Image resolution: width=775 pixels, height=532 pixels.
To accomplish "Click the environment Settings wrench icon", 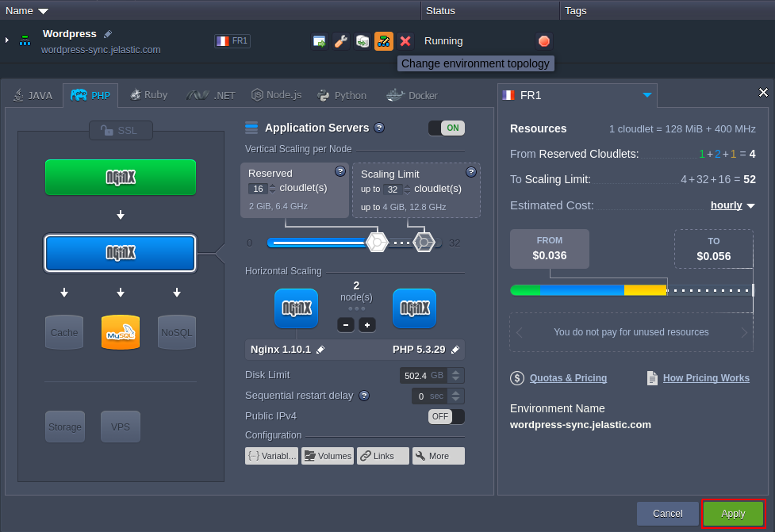I will click(341, 40).
